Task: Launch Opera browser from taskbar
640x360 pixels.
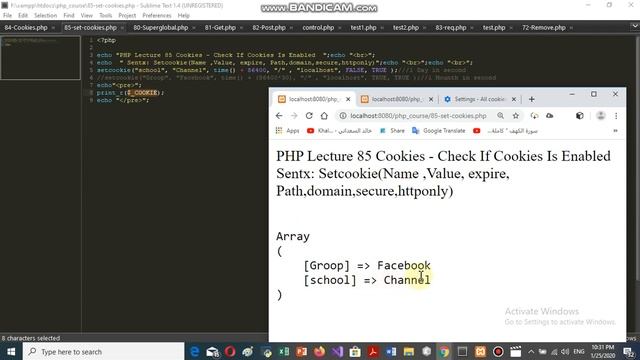Action: (x=230, y=351)
